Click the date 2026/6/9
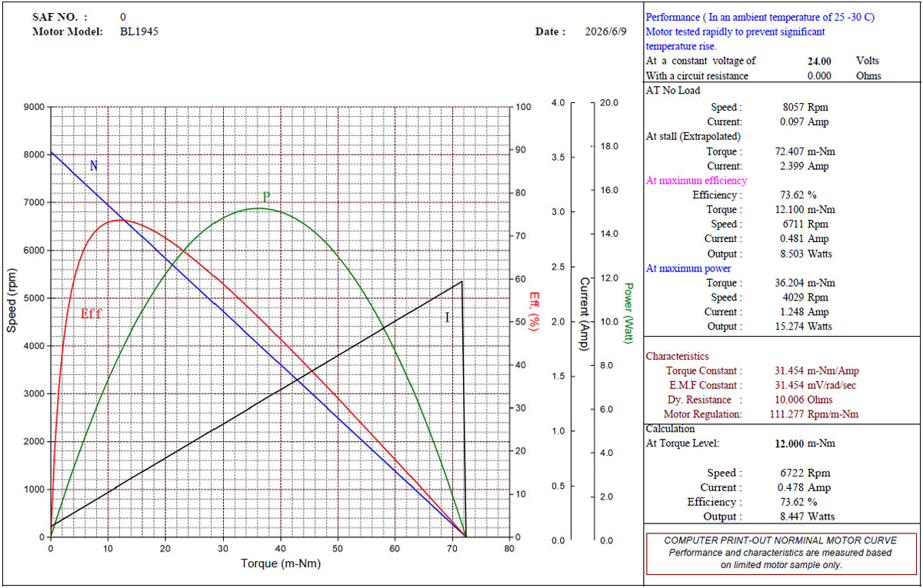The width and height of the screenshot is (923, 588). coord(606,32)
